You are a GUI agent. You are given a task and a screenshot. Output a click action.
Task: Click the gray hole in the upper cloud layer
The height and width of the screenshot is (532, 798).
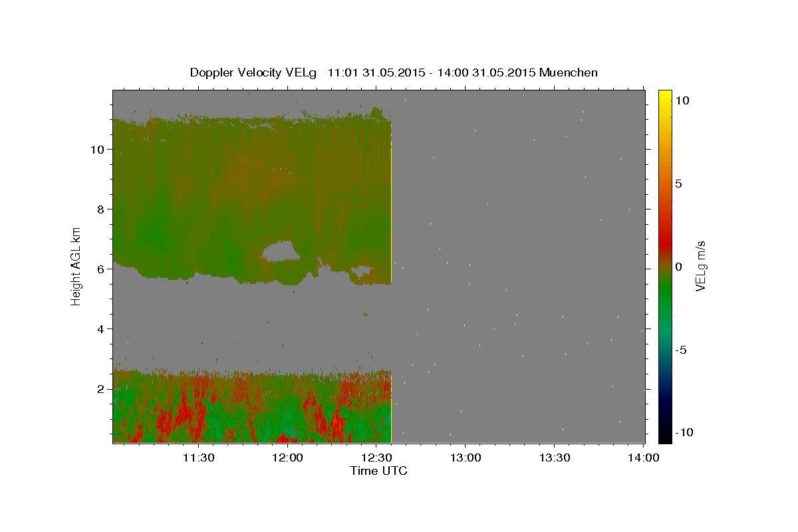point(280,251)
